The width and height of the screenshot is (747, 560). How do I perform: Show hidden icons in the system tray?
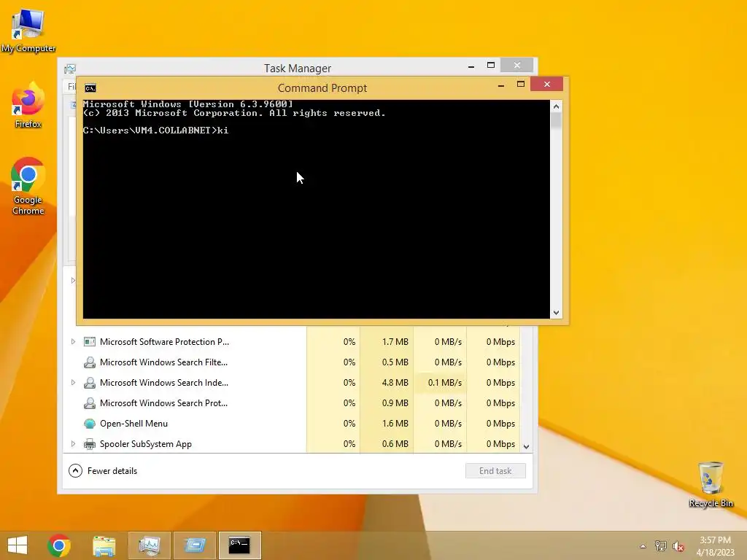(x=643, y=546)
